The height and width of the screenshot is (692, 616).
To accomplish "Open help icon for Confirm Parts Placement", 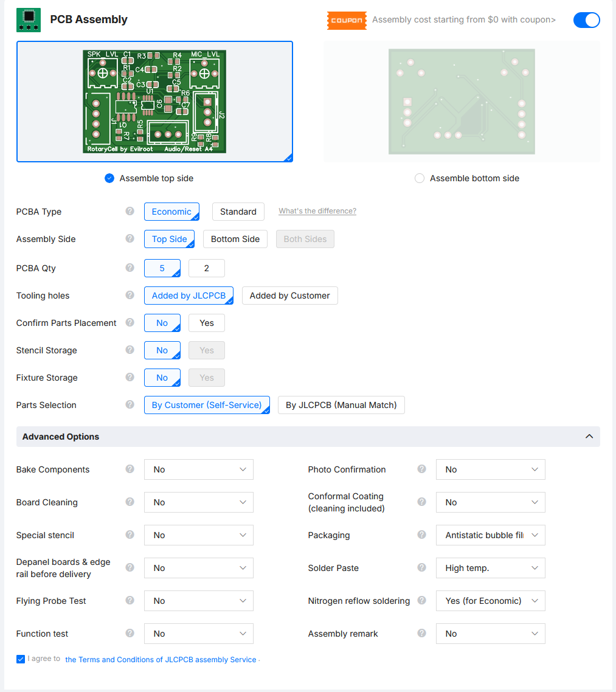I will pyautogui.click(x=130, y=322).
